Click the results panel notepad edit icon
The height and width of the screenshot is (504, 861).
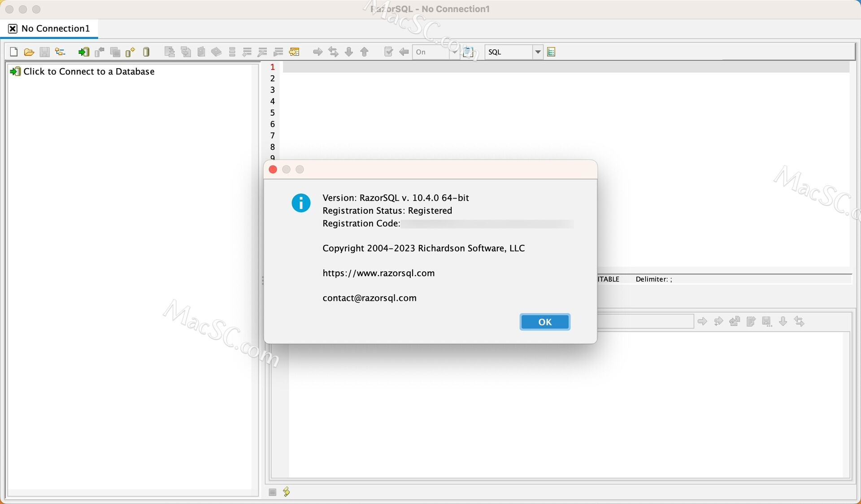pyautogui.click(x=751, y=322)
